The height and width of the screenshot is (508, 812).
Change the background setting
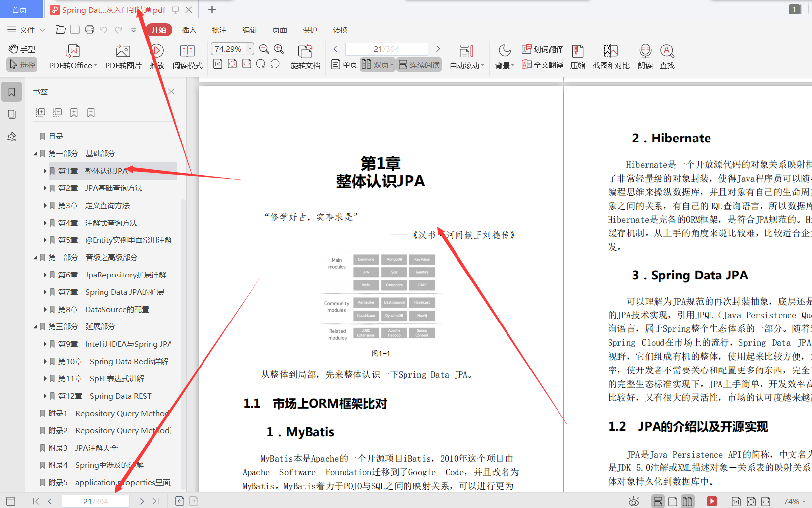(505, 57)
